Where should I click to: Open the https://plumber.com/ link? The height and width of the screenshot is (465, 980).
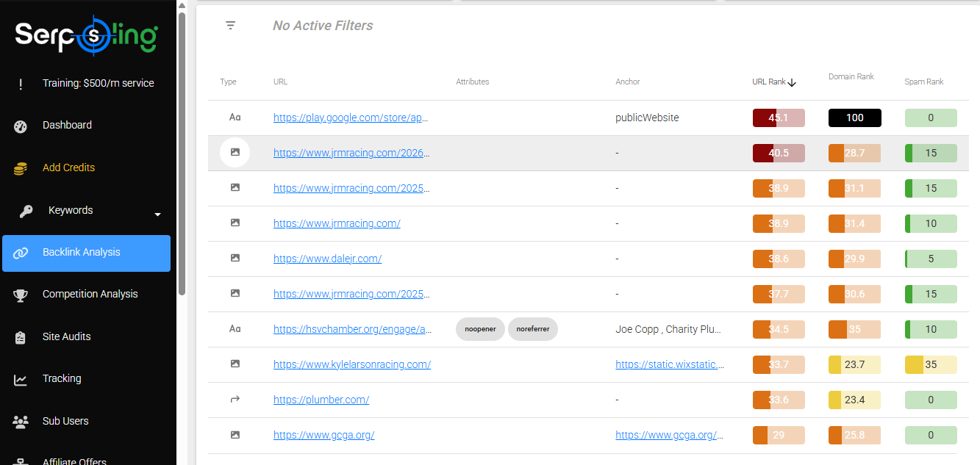321,400
